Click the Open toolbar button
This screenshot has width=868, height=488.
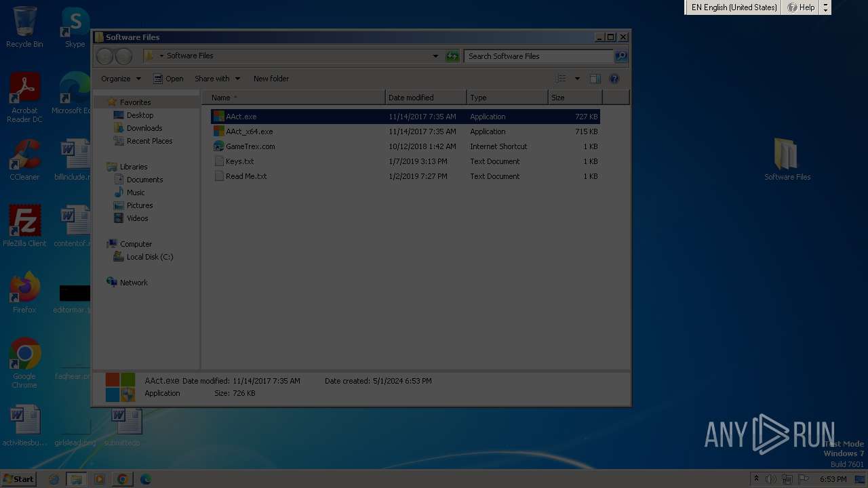point(168,79)
